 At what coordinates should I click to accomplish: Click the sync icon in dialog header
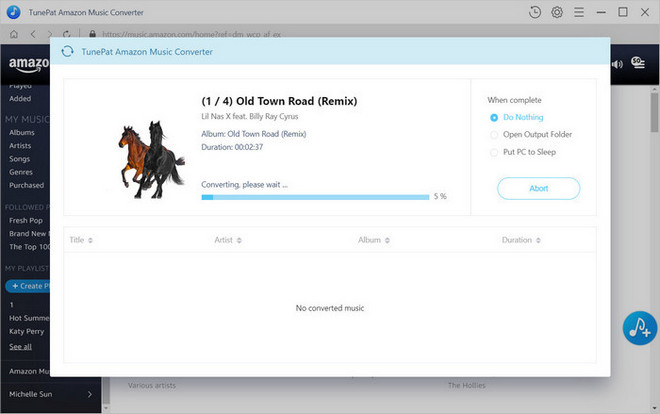(x=67, y=51)
